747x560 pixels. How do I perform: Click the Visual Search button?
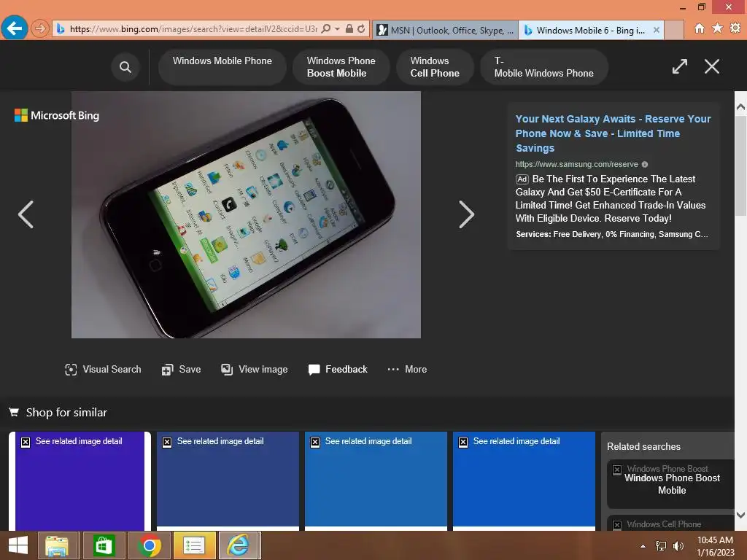[103, 370]
